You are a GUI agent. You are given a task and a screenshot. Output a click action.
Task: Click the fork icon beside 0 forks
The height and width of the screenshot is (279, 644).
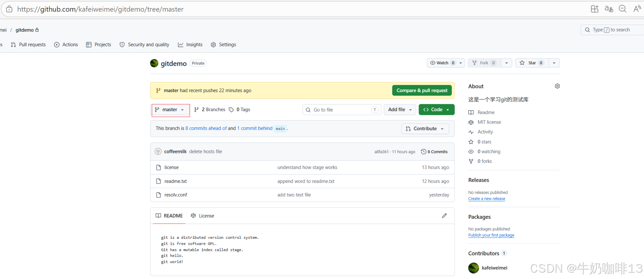[471, 161]
